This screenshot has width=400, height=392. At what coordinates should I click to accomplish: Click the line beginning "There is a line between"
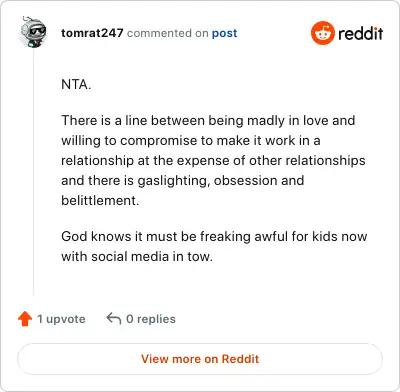click(x=208, y=120)
